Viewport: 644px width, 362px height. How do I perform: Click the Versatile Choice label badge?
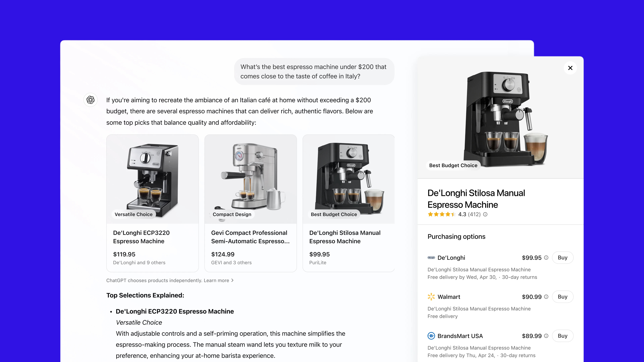point(133,214)
